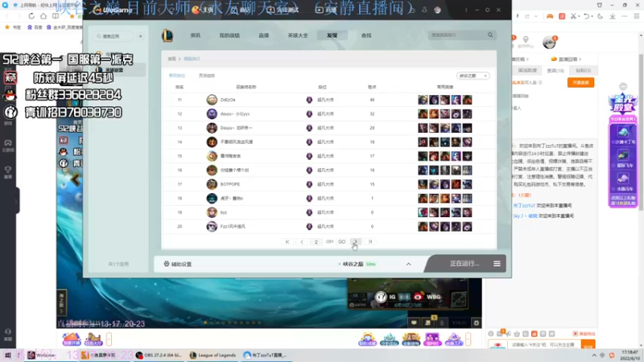Select the 发现 tab

tap(332, 35)
